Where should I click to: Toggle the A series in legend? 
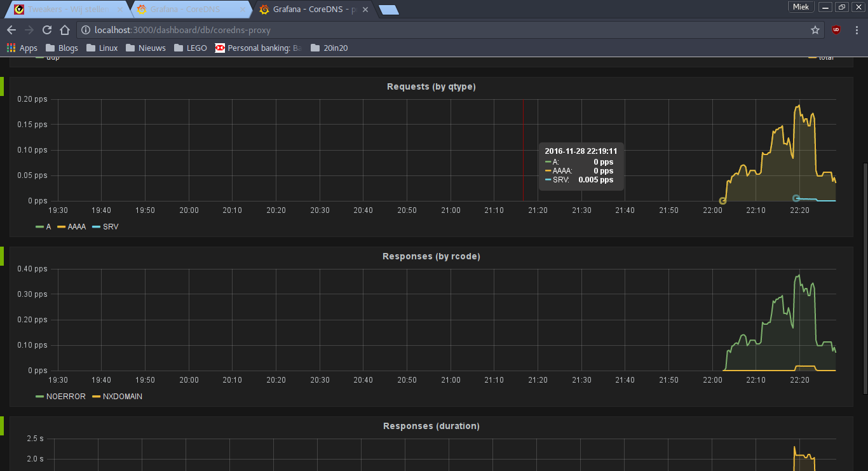(48, 226)
